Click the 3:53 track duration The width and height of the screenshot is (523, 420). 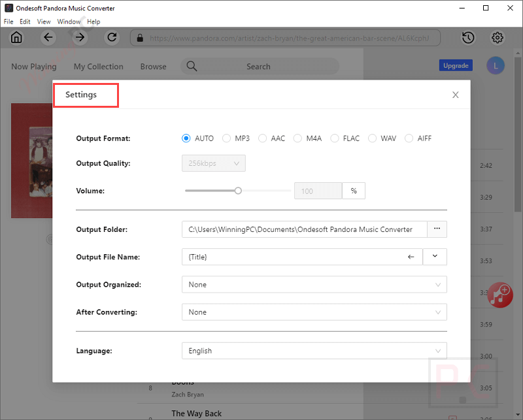(x=486, y=261)
